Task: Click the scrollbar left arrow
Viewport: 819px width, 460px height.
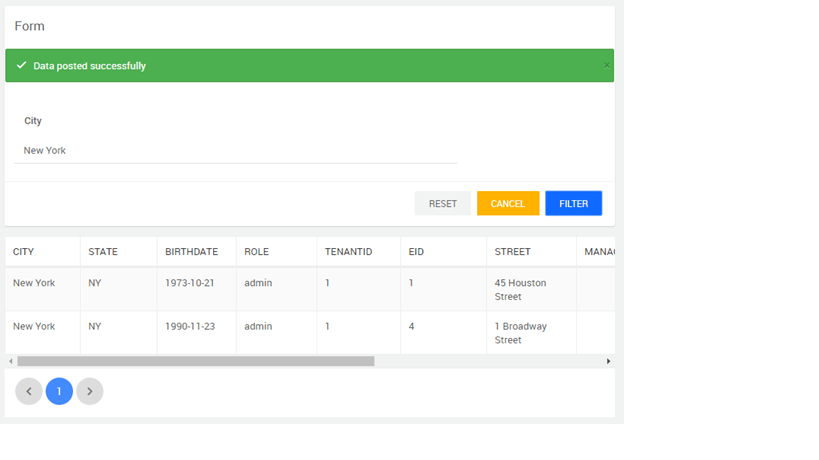Action: [x=11, y=361]
